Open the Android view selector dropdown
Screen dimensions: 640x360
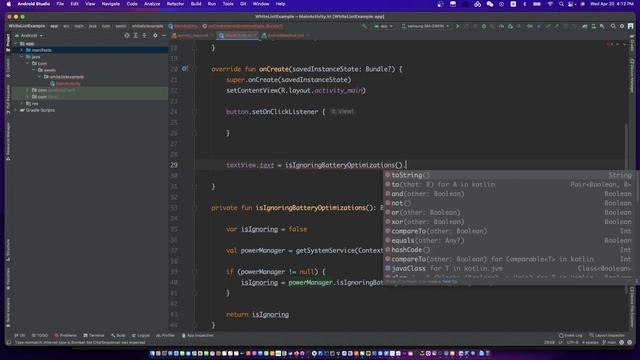coord(29,36)
